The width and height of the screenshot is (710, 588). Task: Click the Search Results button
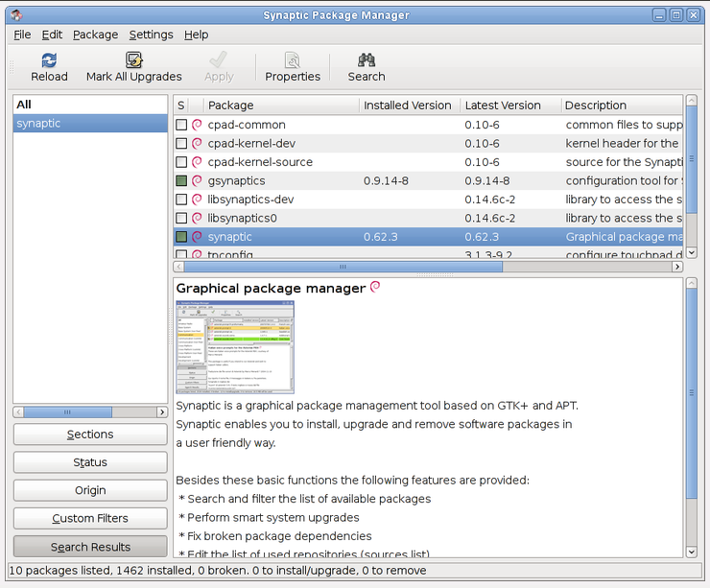click(90, 547)
